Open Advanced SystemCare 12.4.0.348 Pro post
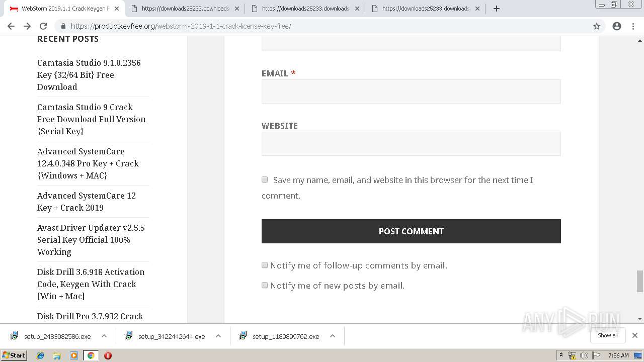Screen dimensions: 644x362 88,163
